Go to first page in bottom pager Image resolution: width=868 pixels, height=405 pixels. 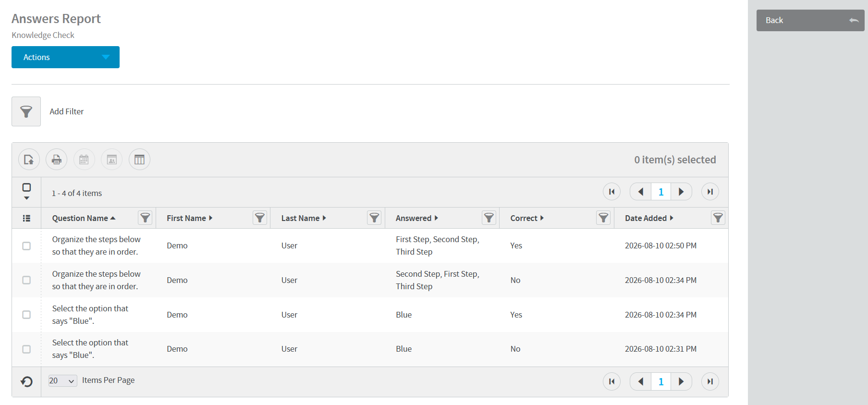click(x=611, y=381)
